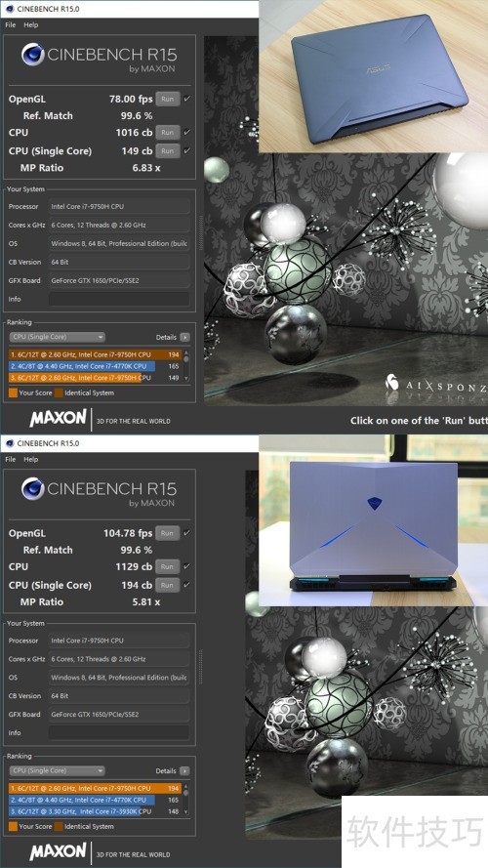Toggle checkbox next to 1129 cb CPU
The width and height of the screenshot is (488, 868).
pos(187,565)
